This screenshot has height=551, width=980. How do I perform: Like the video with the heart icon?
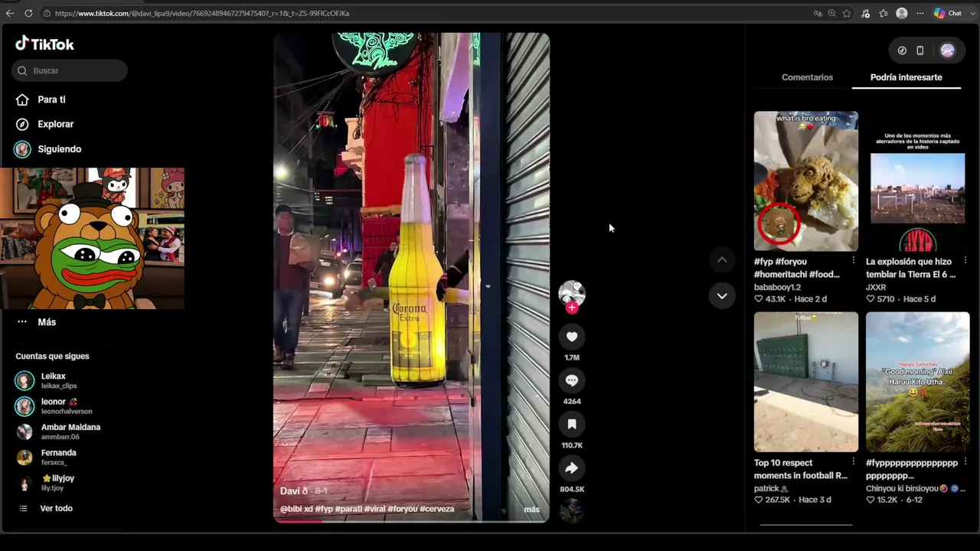(x=572, y=337)
